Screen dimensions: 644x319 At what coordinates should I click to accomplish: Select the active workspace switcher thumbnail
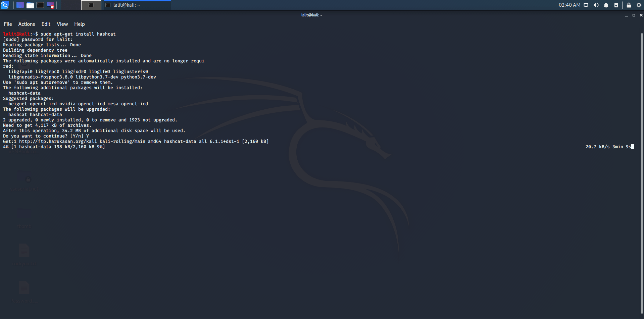91,5
